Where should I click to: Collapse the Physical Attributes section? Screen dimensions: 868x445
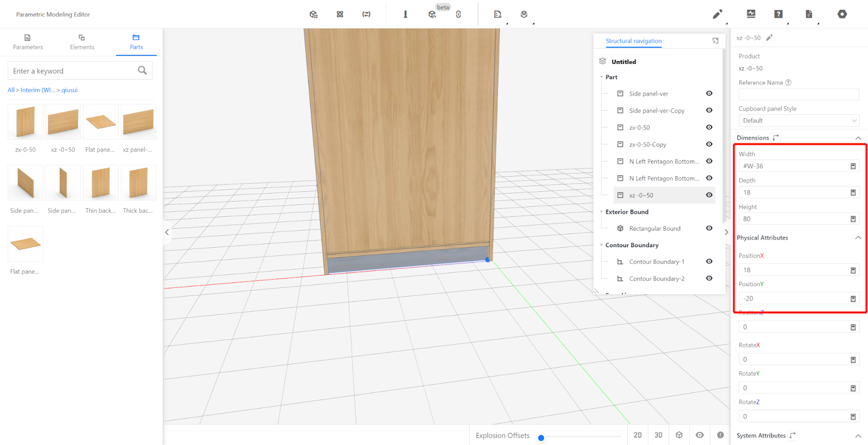pos(858,238)
